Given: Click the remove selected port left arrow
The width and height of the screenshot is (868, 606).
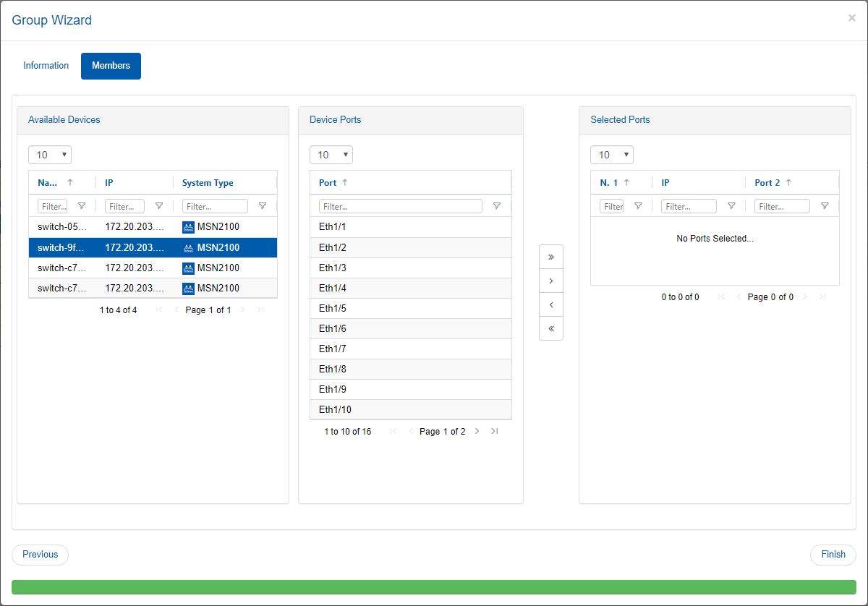Looking at the screenshot, I should (x=550, y=304).
